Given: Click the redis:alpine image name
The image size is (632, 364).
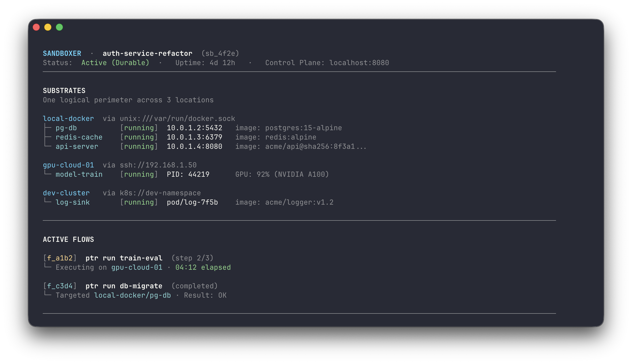Looking at the screenshot, I should coord(291,137).
